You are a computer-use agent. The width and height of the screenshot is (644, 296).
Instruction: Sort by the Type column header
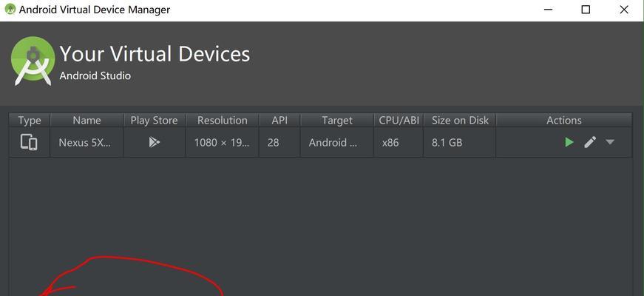30,121
